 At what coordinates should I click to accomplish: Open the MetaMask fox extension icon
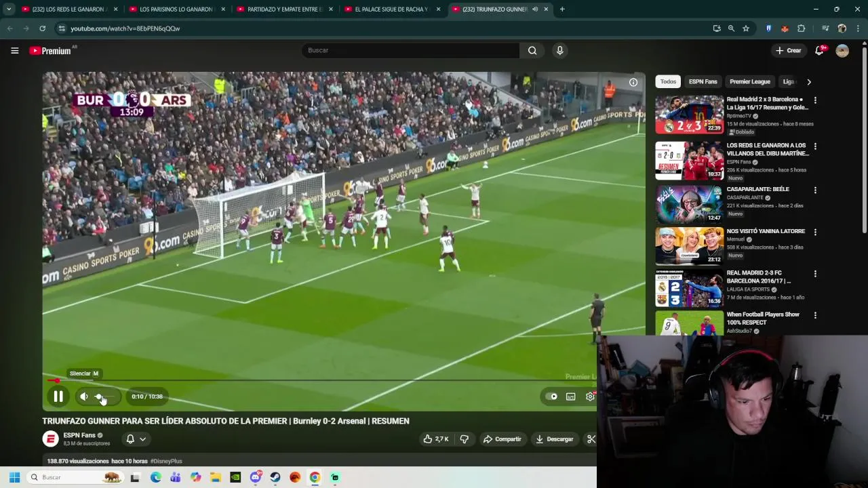pos(785,28)
